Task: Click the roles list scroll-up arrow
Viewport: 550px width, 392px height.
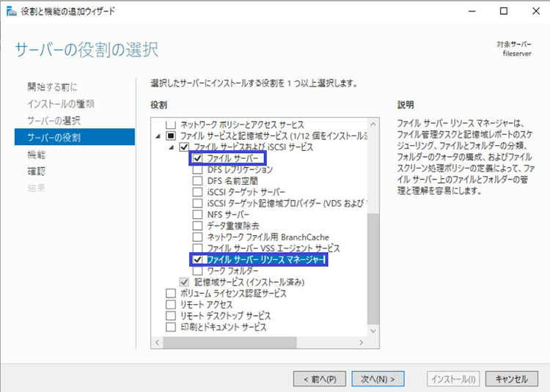Action: pyautogui.click(x=373, y=124)
